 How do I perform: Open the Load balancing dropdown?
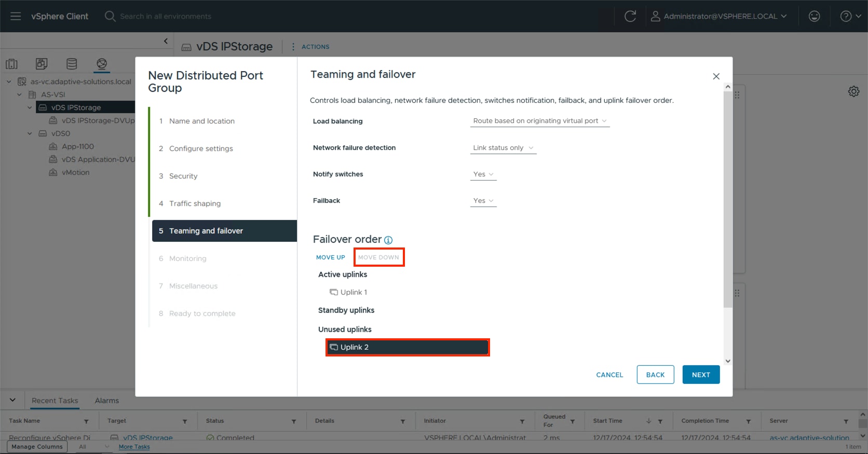click(x=540, y=121)
